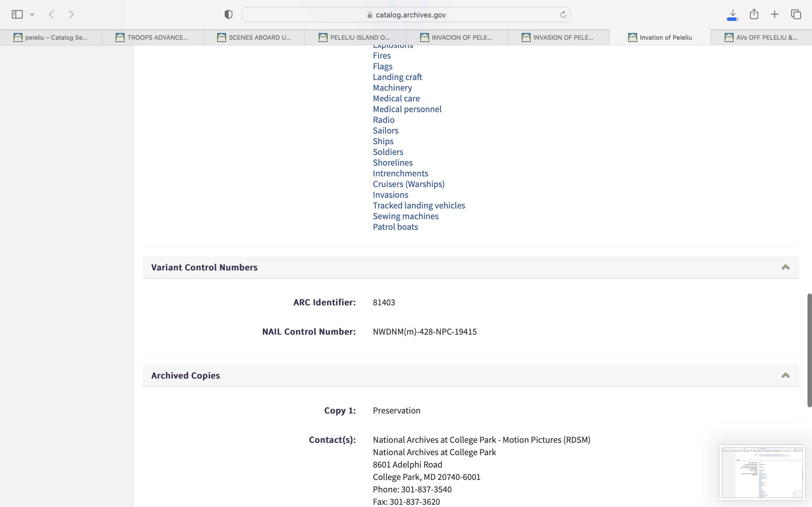Click the screenshot preview thumbnail
This screenshot has height=507, width=812.
(762, 472)
